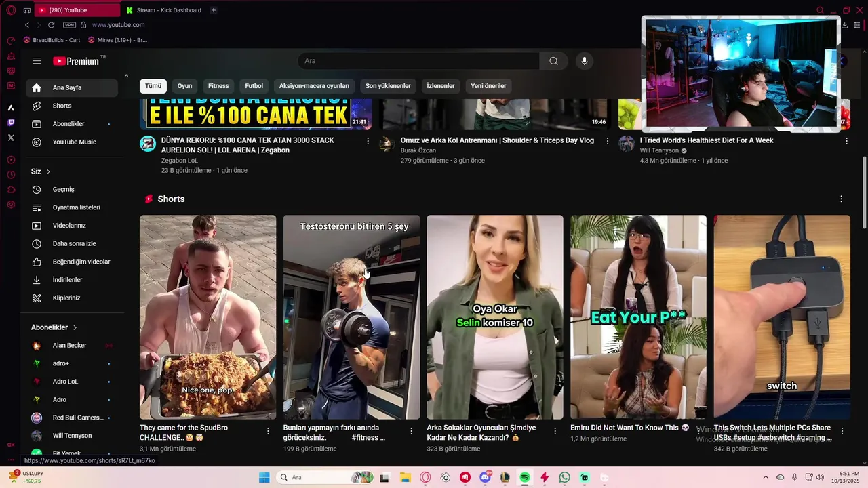Select Son yüklenenler chip
The width and height of the screenshot is (868, 488).
[x=388, y=86]
